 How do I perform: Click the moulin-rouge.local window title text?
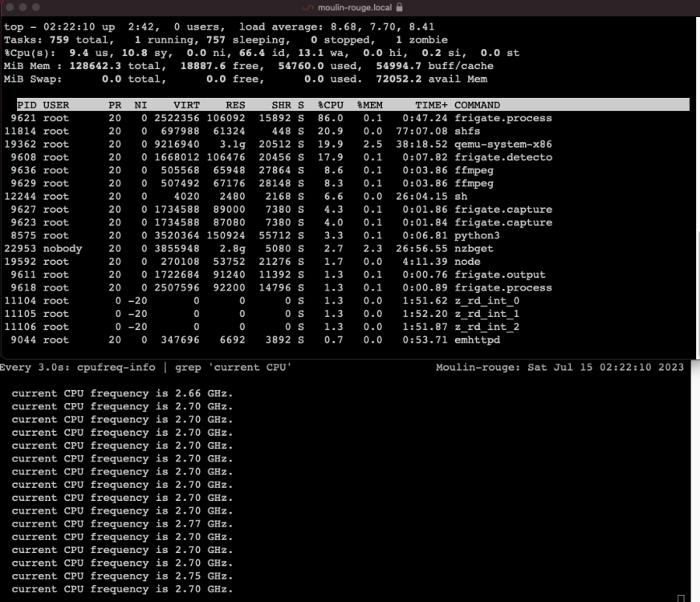[355, 7]
